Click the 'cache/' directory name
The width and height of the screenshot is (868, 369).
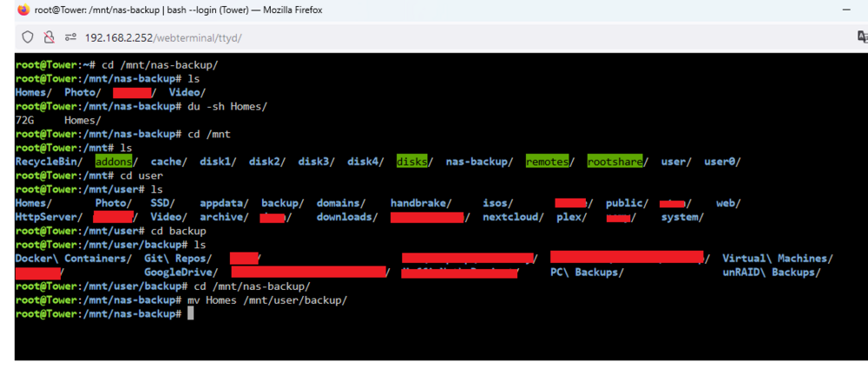click(169, 161)
